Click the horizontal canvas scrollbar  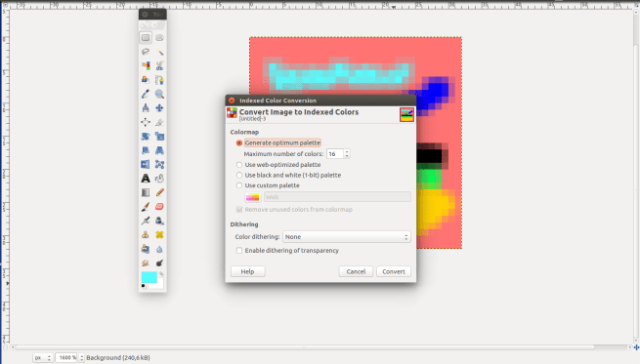tap(304, 347)
